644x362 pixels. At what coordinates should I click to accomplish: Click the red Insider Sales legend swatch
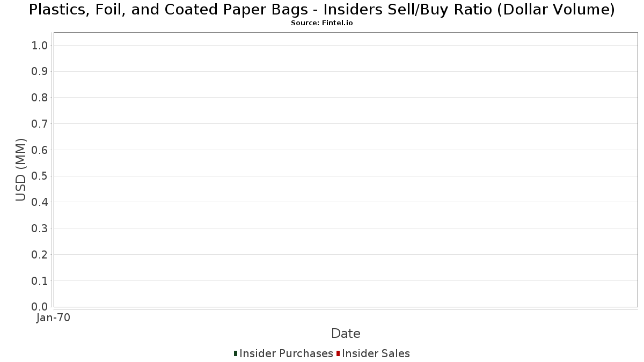coord(338,353)
